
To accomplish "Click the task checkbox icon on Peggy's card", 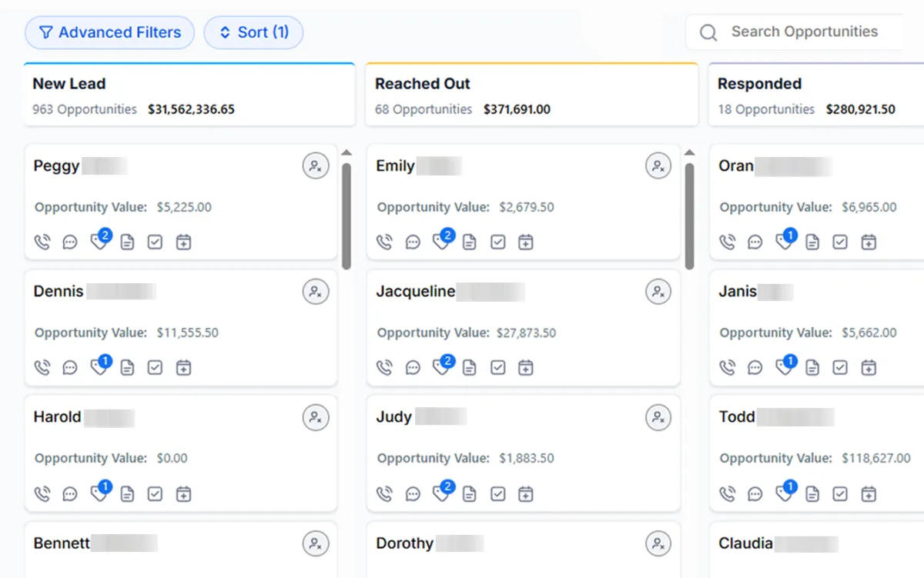I will point(155,242).
